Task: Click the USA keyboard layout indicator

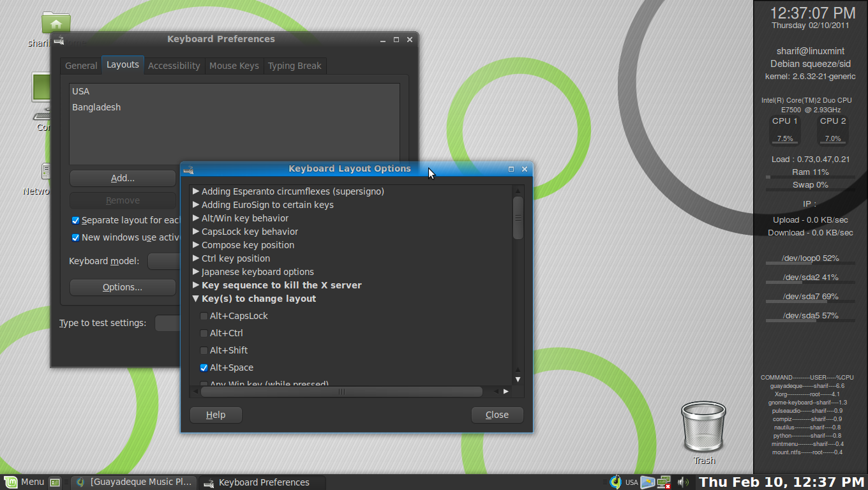Action: point(631,482)
